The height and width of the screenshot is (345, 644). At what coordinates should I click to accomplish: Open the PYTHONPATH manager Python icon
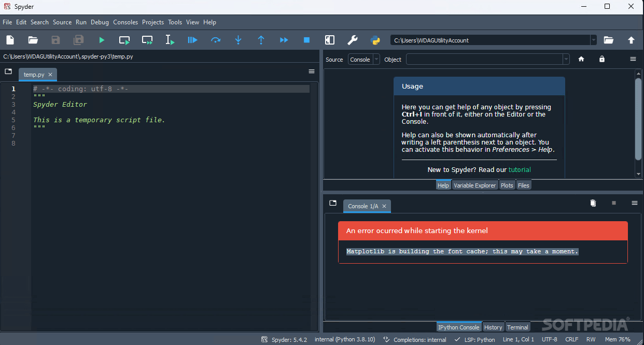pos(375,40)
